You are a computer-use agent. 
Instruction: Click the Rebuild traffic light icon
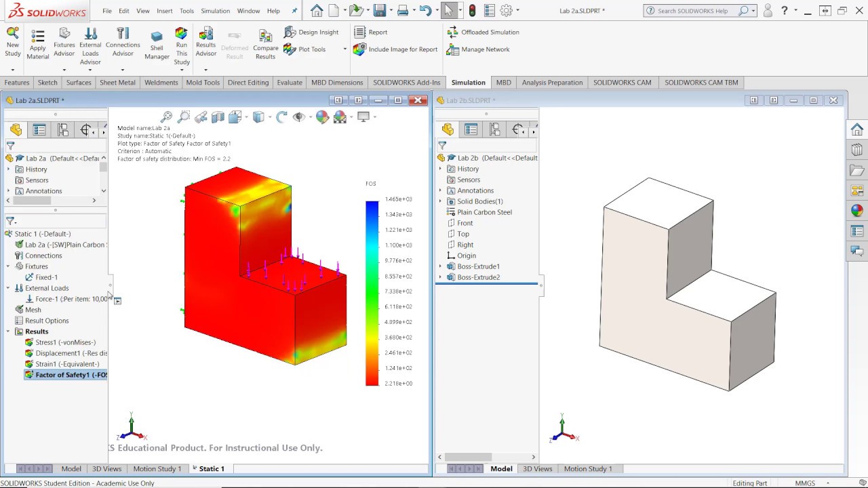point(472,10)
